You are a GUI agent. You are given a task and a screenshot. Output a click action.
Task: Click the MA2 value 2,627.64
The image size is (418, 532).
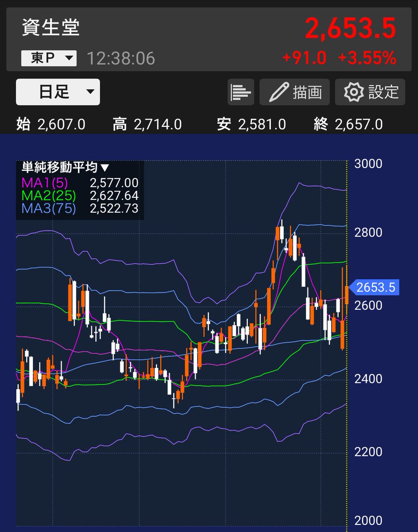coord(114,196)
